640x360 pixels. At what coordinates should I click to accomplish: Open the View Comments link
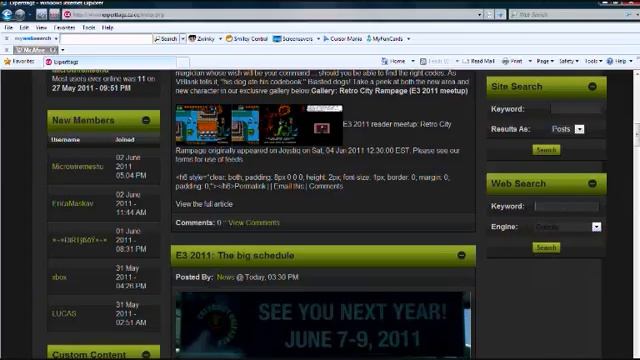tap(254, 223)
